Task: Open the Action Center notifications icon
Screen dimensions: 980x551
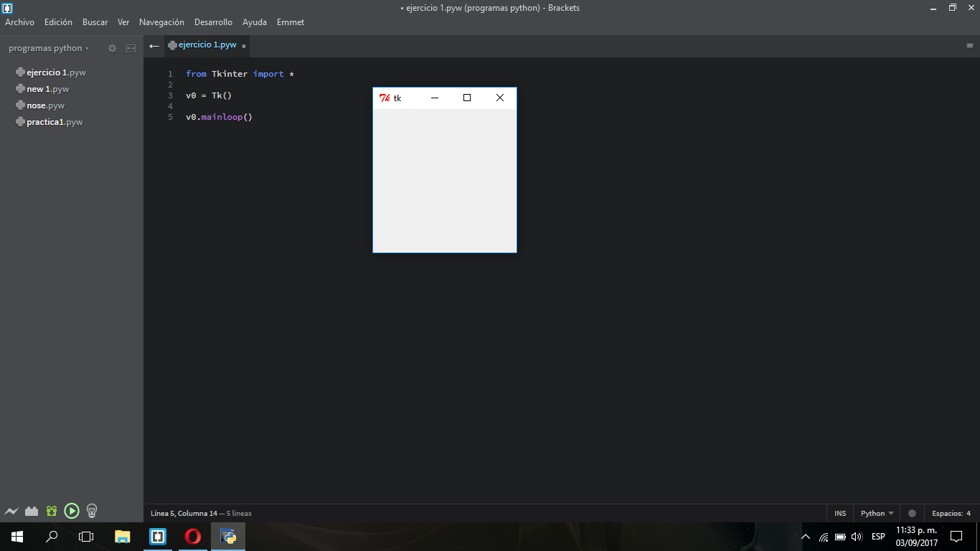Action: 956,537
